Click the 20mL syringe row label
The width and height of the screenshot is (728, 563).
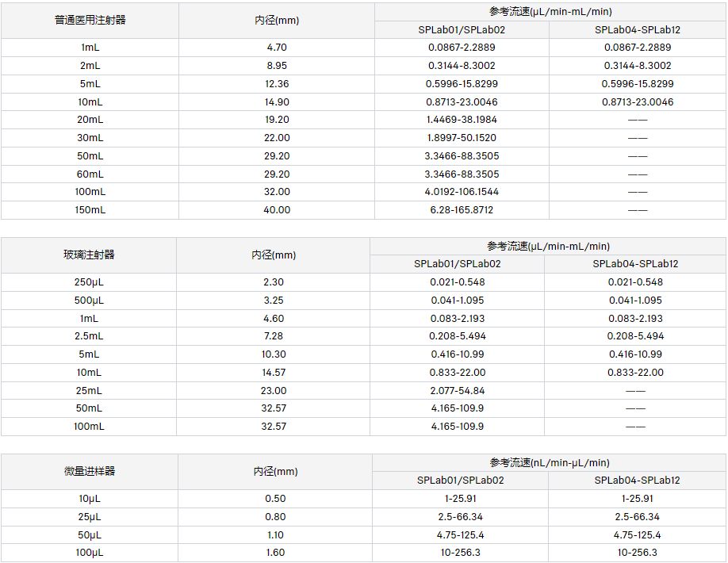90,120
